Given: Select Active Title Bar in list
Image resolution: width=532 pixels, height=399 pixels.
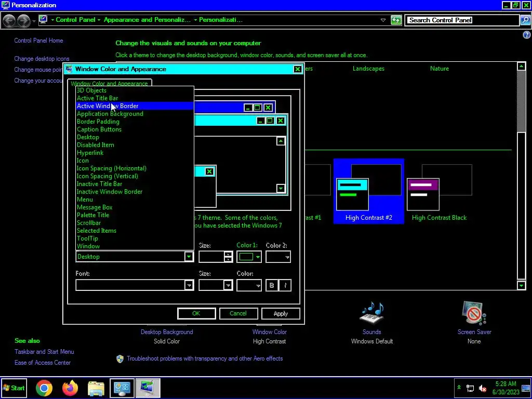Looking at the screenshot, I should point(135,98).
